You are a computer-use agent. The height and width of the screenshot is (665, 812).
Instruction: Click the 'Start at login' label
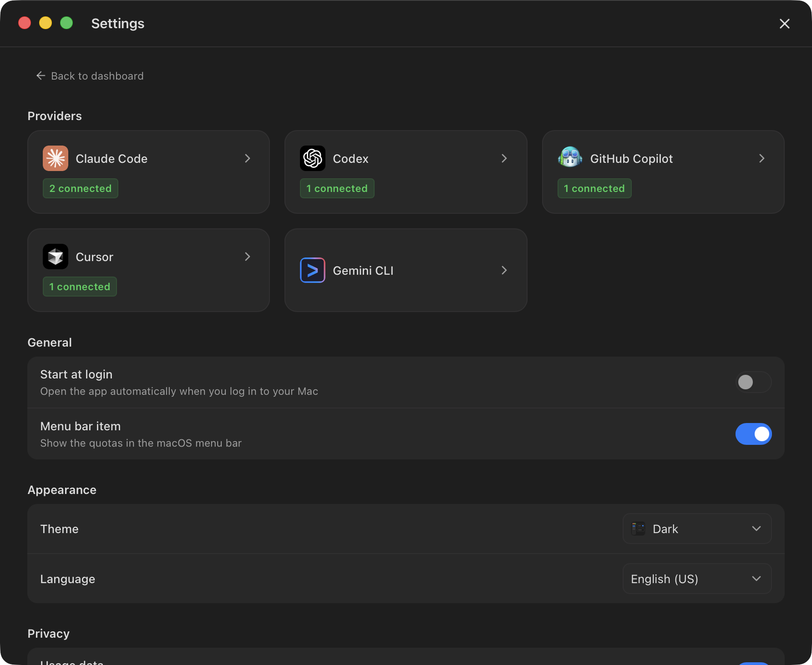[76, 374]
